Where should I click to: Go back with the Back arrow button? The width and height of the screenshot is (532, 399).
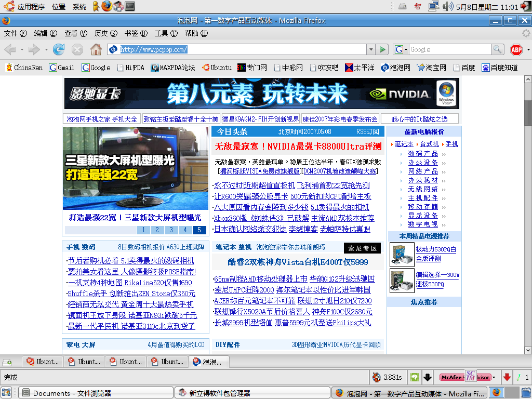pyautogui.click(x=10, y=49)
